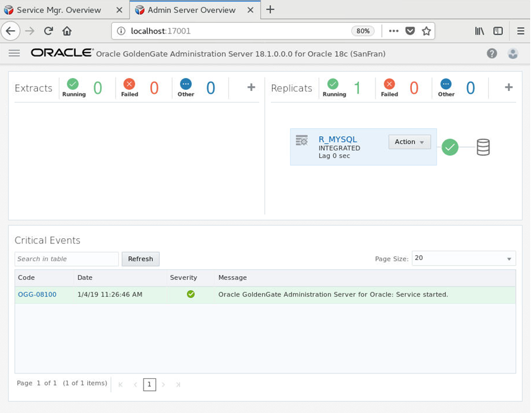Close the Service Mgr. Overview tab

pyautogui.click(x=119, y=10)
